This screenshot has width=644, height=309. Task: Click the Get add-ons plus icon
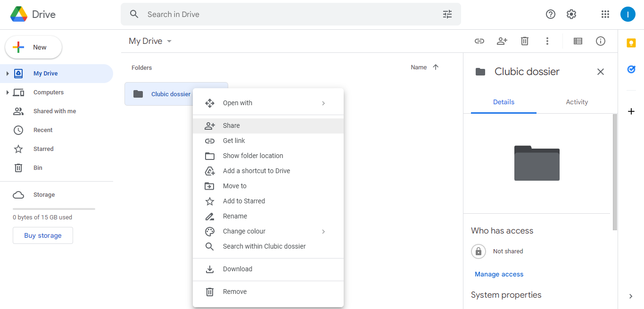coord(631,111)
